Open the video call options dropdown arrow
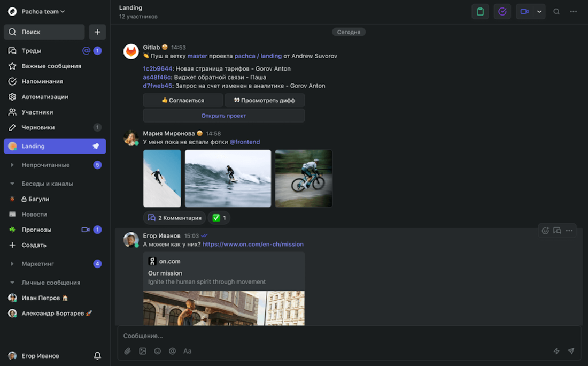 pyautogui.click(x=539, y=12)
